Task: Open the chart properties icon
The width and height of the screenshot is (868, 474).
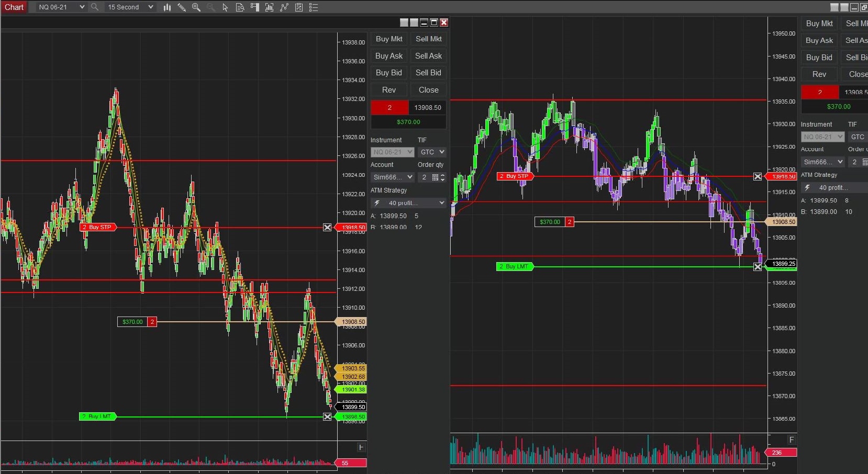Action: (x=298, y=7)
